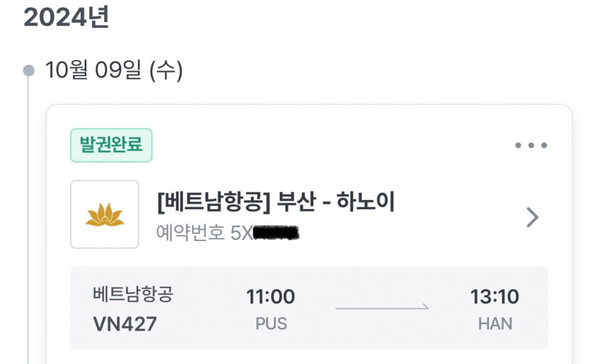Click the 2024년 year heading
The width and height of the screenshot is (596, 364).
pos(66,18)
